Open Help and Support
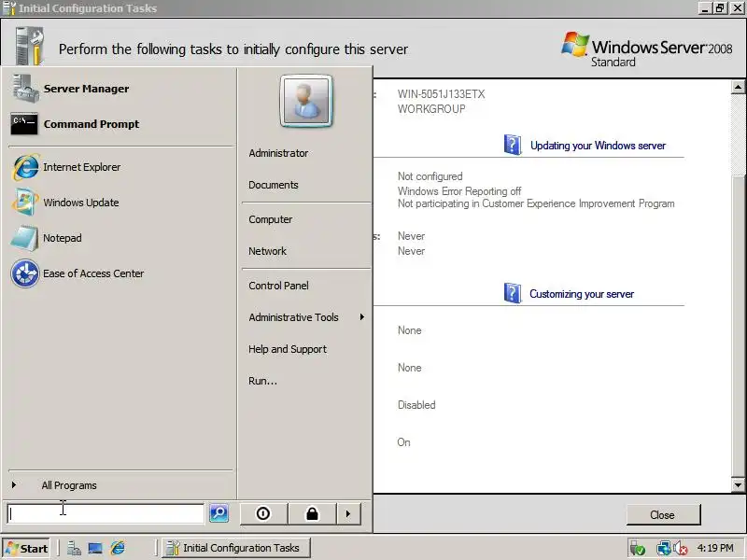 coord(288,349)
